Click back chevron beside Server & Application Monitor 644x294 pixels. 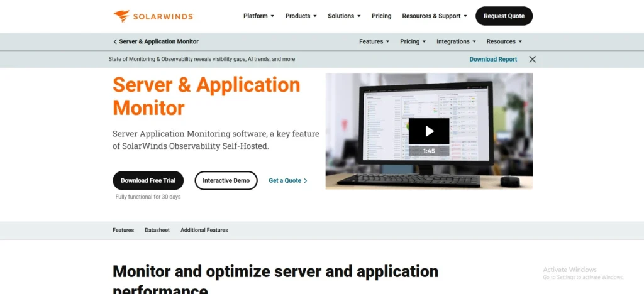click(x=115, y=41)
